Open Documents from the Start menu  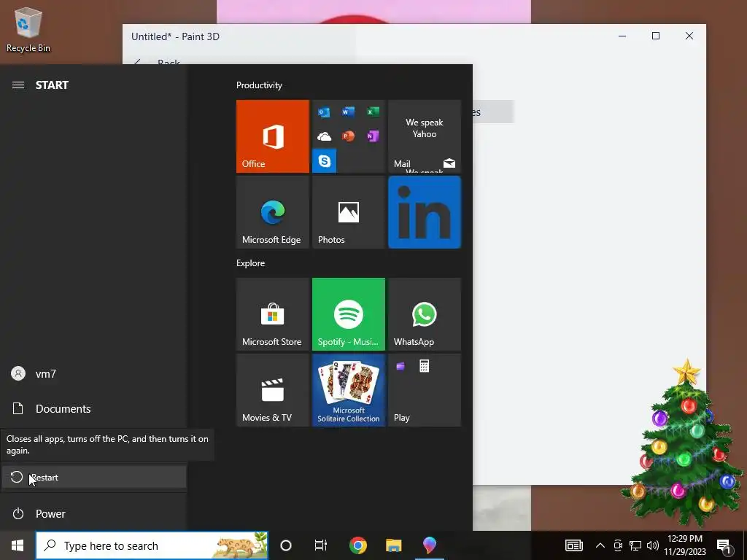click(93, 408)
